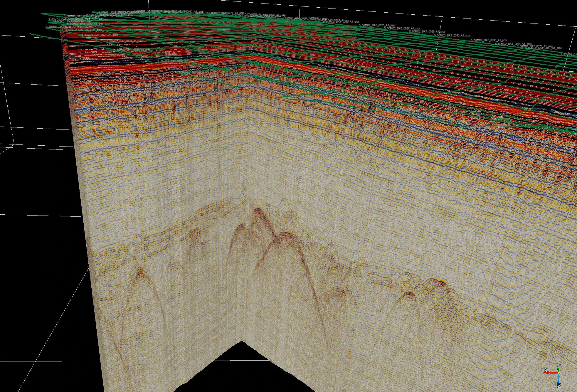Select the 5_50MD2_DAT_0028_A1_proc line label
The image size is (577, 392).
click(x=125, y=41)
